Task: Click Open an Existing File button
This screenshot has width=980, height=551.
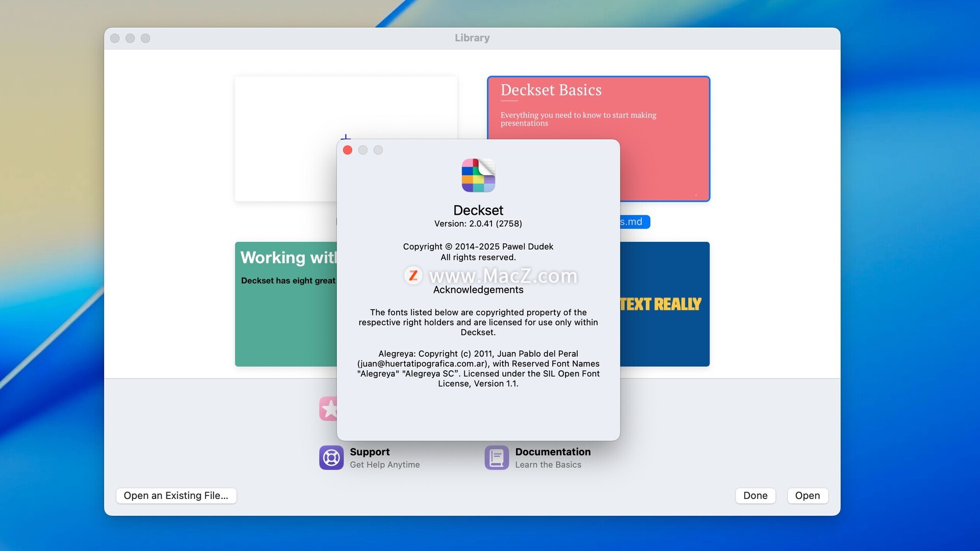Action: (x=176, y=495)
